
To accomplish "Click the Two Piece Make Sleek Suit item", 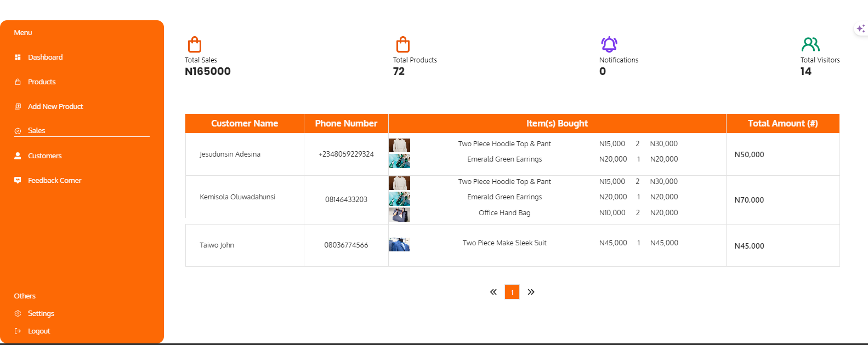I will tap(504, 243).
